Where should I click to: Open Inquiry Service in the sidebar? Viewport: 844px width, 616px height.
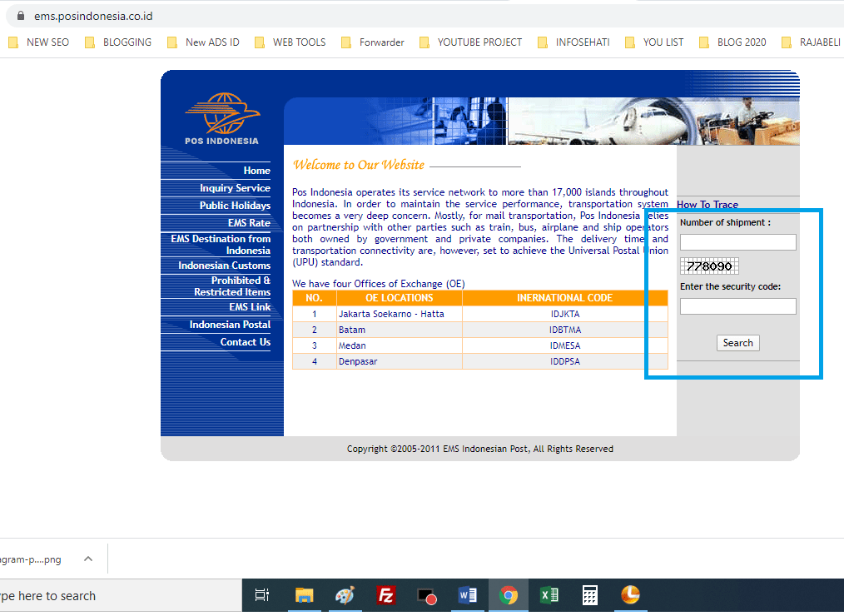pos(235,188)
